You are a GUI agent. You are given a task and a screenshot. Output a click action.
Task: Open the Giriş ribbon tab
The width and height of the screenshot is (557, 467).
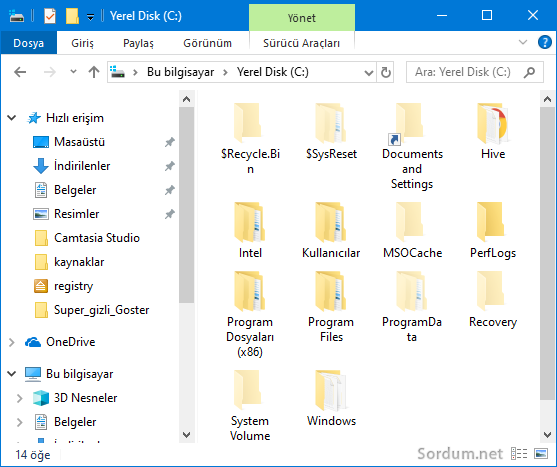click(82, 43)
